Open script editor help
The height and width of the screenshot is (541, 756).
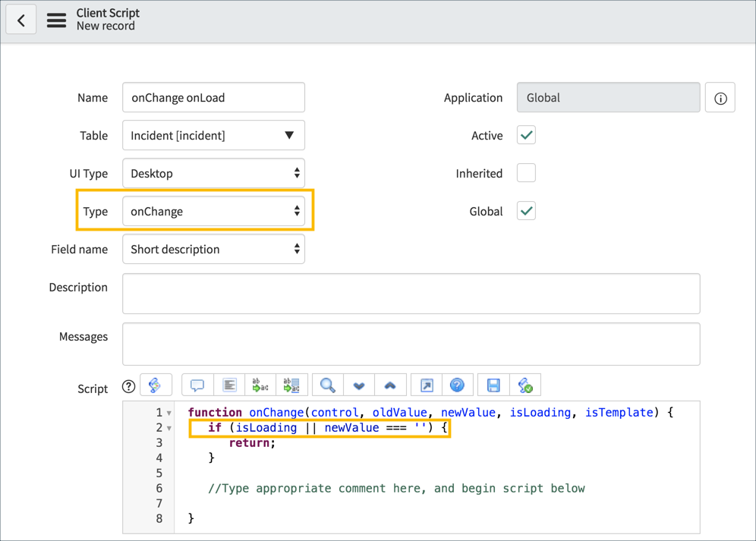[457, 385]
